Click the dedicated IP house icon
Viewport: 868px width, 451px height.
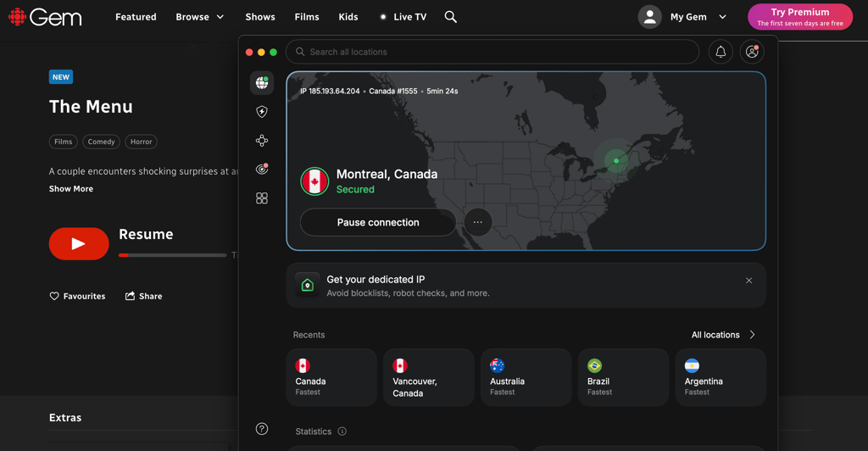point(307,285)
